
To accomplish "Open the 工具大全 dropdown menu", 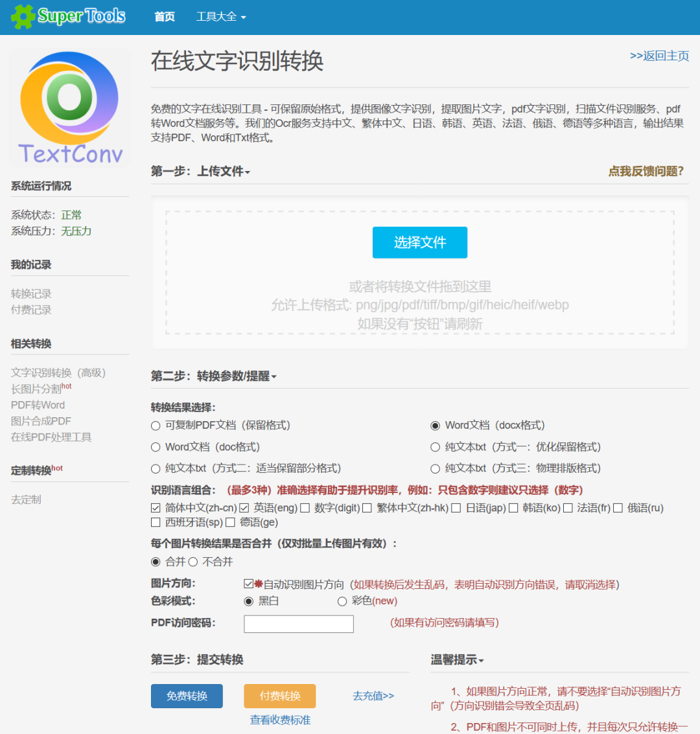I will coord(221,17).
